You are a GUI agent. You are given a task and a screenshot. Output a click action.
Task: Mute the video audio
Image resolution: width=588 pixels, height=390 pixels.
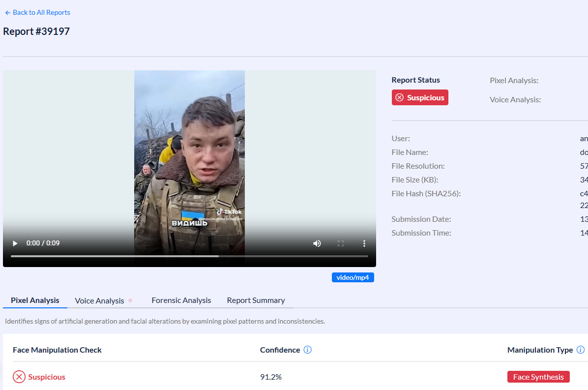click(317, 243)
